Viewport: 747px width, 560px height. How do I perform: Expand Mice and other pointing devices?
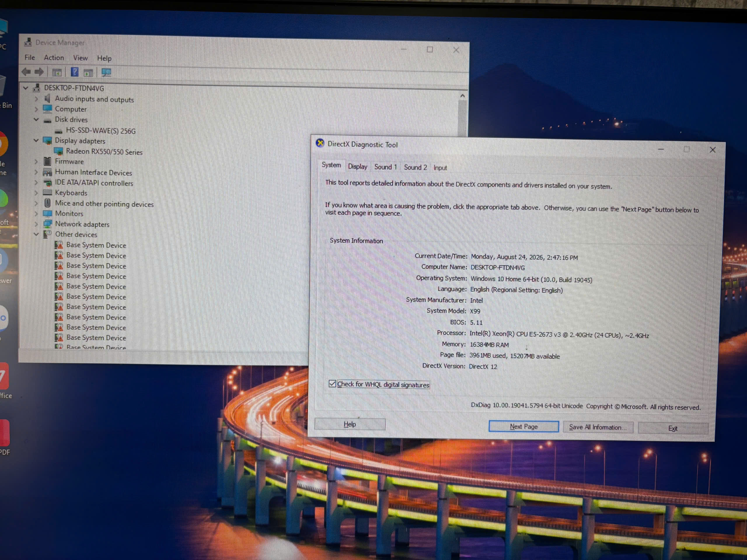36,203
